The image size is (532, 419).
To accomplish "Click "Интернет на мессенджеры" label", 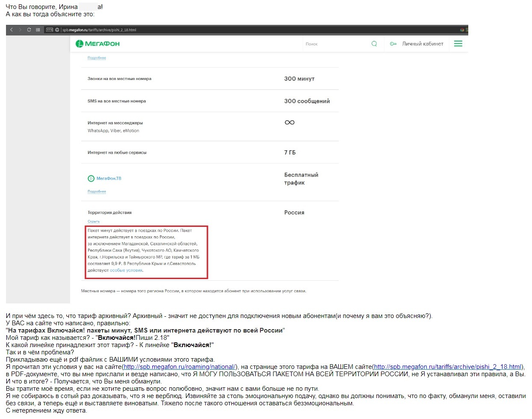I will [115, 123].
